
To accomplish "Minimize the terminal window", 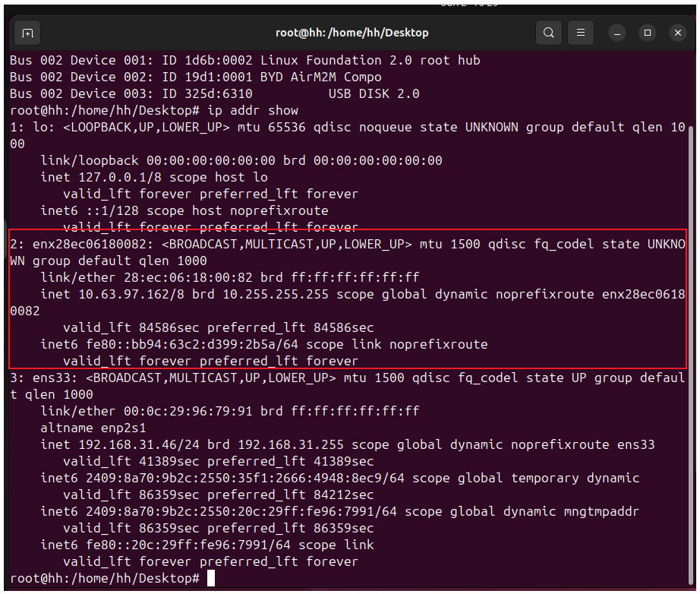I will [x=617, y=33].
